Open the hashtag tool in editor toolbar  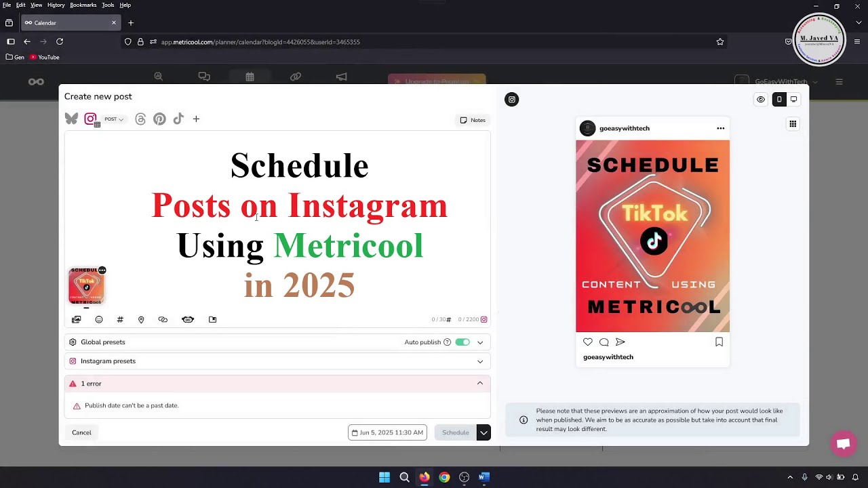click(120, 319)
